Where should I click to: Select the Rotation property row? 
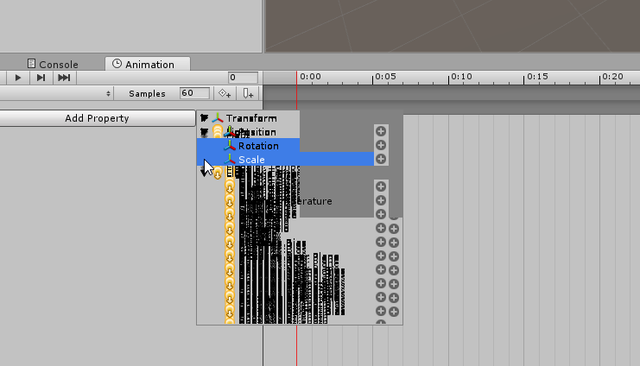point(248,146)
